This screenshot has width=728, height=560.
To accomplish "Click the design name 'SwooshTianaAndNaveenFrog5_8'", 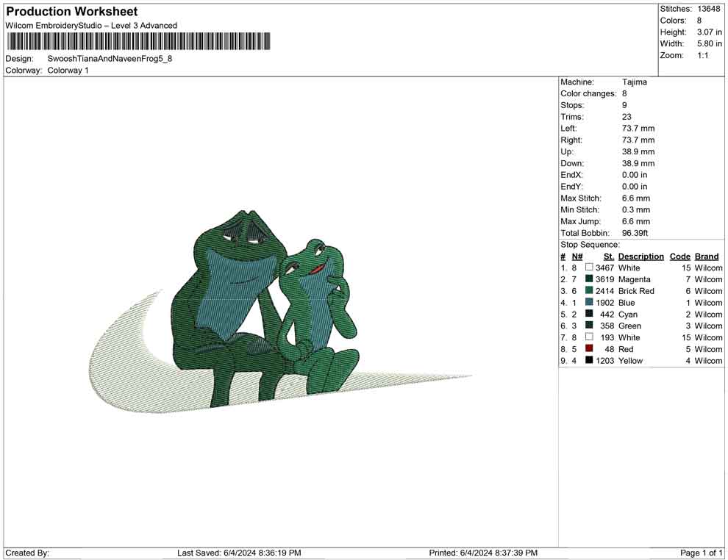I will pyautogui.click(x=110, y=59).
